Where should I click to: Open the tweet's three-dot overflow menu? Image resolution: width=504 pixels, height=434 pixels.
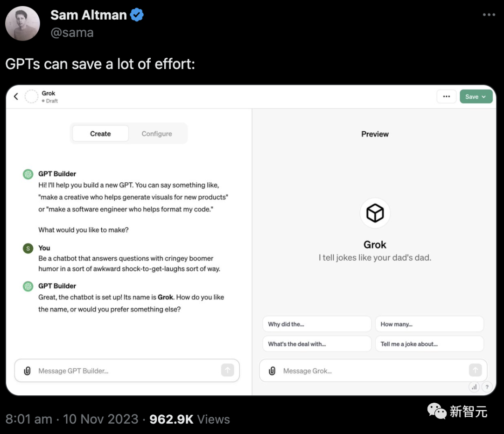pyautogui.click(x=489, y=15)
